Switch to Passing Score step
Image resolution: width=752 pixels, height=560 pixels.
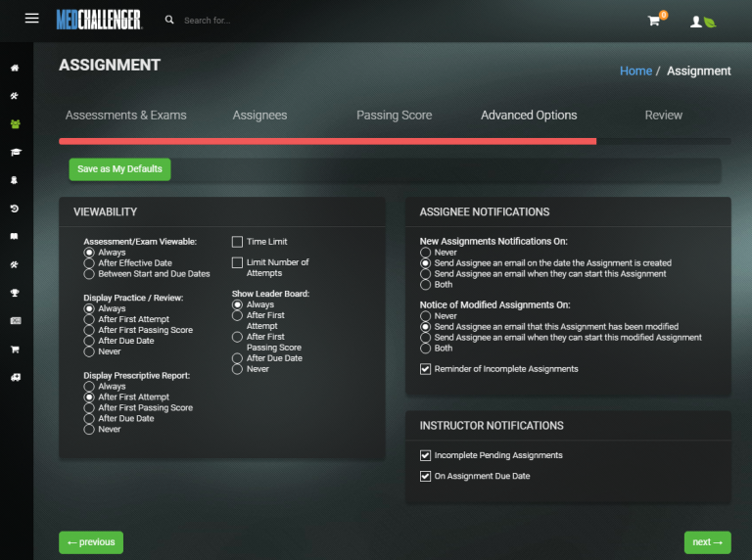click(395, 116)
